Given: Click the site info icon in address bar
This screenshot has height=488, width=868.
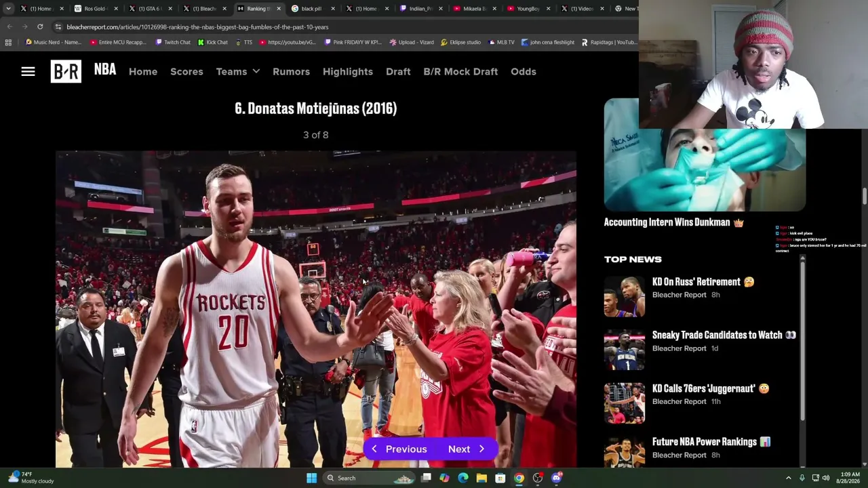Looking at the screenshot, I should tap(58, 26).
